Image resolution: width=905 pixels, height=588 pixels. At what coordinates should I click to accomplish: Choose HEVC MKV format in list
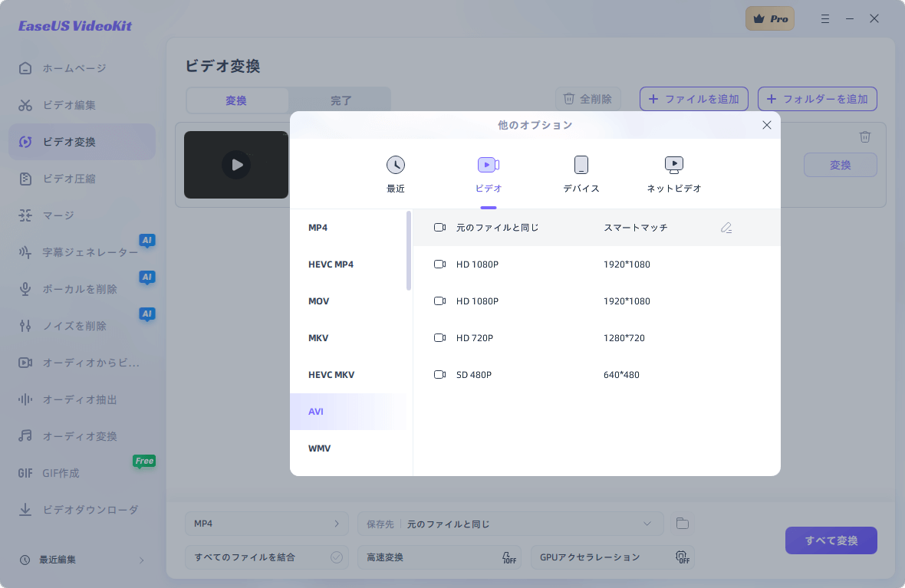coord(348,375)
